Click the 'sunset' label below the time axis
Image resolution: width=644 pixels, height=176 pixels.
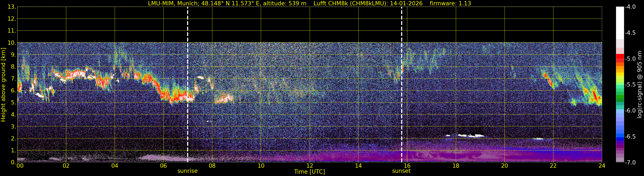401,171
